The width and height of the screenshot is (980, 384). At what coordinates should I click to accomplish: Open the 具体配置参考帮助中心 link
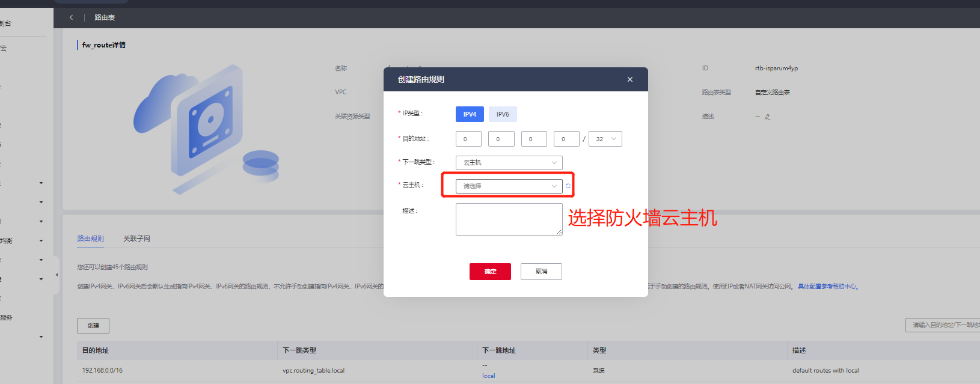[828, 287]
